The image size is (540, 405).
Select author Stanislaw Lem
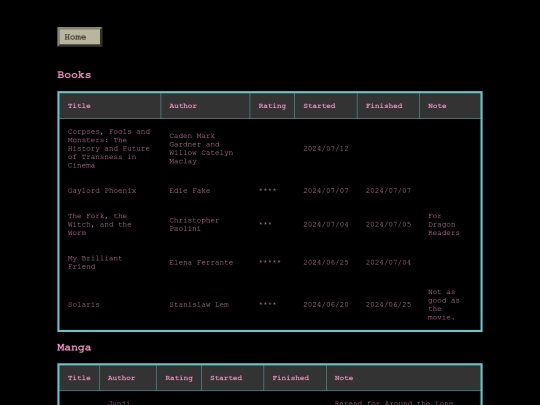tap(199, 304)
